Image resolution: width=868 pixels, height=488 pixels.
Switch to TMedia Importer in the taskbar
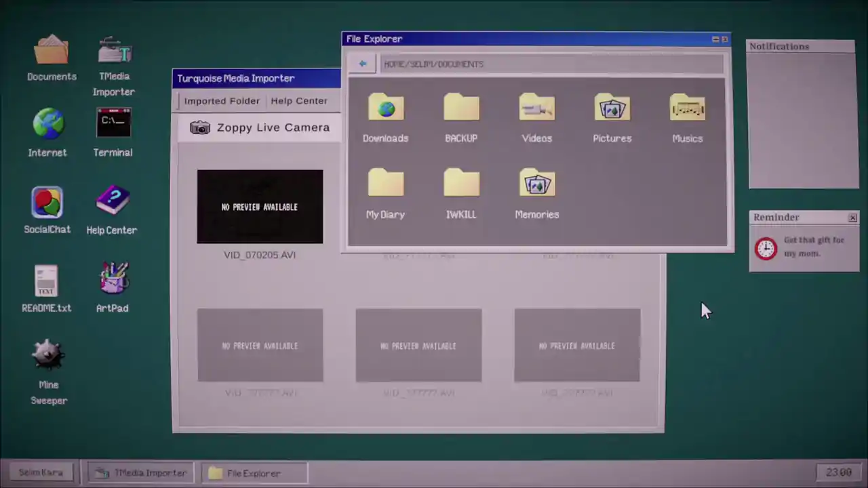pos(141,473)
